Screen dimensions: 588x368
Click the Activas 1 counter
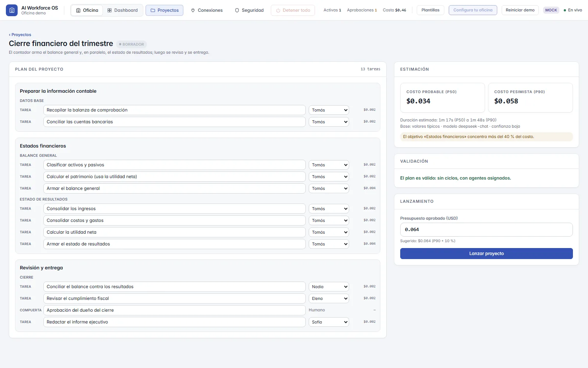click(x=332, y=10)
